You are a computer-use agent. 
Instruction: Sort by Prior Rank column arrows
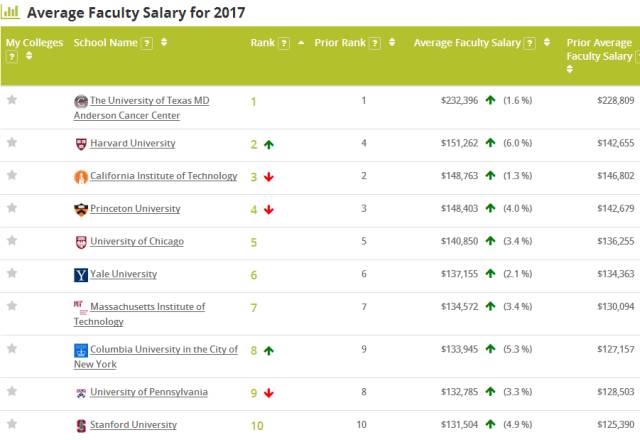tap(391, 43)
